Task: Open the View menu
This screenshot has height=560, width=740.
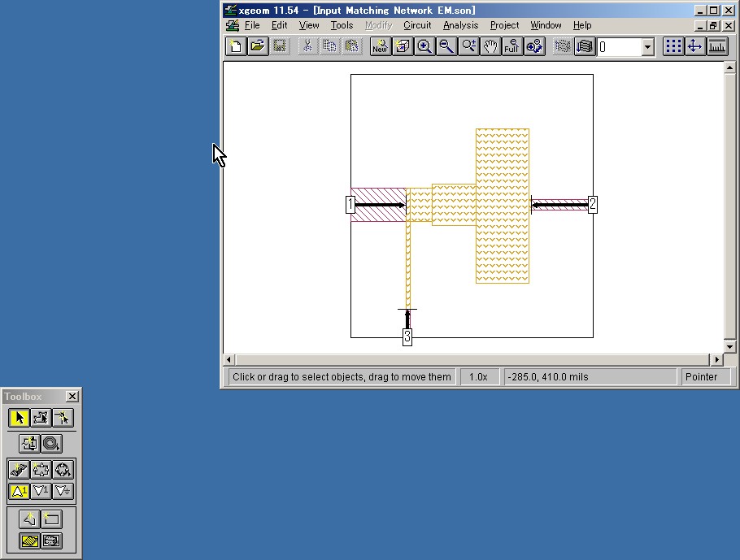Action: tap(309, 25)
